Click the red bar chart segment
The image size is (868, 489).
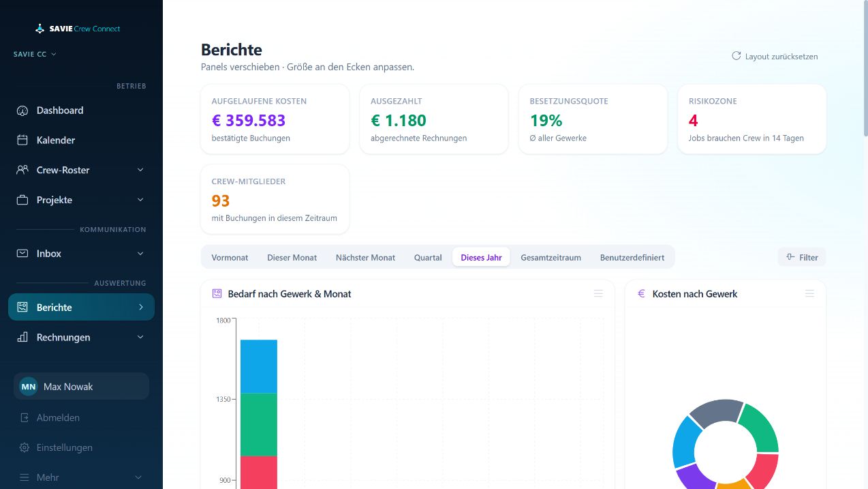coord(259,472)
